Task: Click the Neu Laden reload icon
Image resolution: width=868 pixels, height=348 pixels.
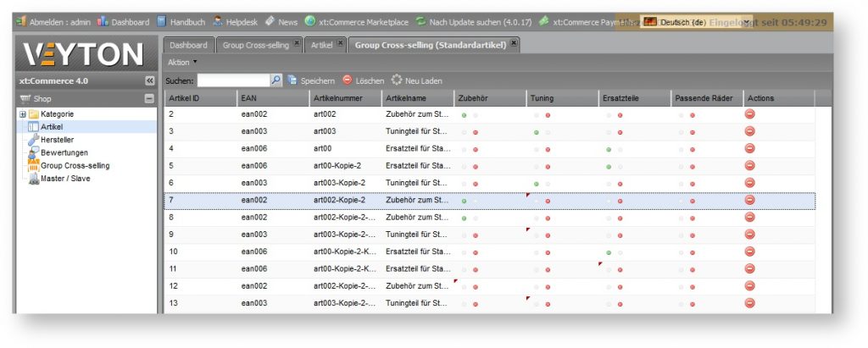Action: pos(397,80)
